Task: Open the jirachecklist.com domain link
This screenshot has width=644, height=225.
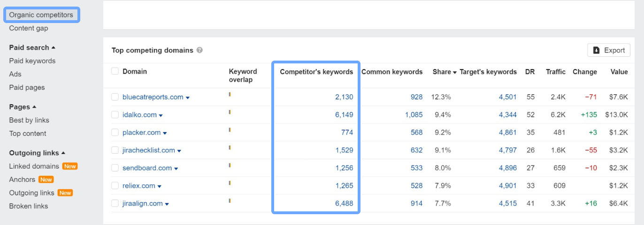Action: click(149, 150)
